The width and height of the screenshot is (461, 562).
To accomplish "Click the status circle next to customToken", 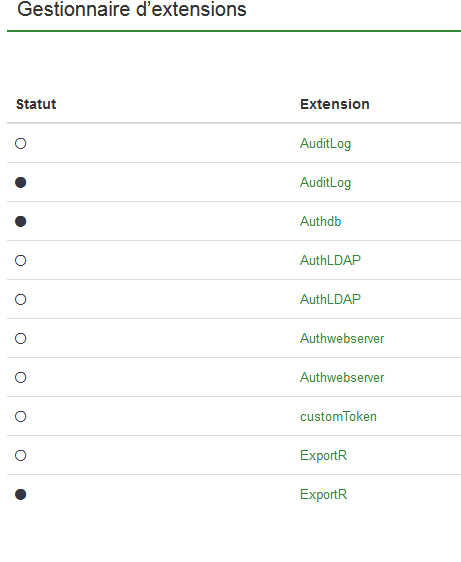I will [20, 416].
